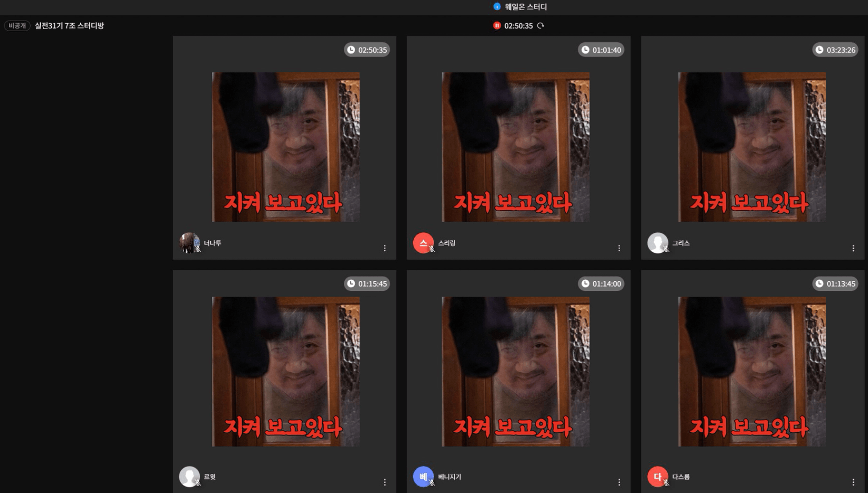Screen dimensions: 868x493
Task: Click the participant name 너나투
Action: click(x=212, y=243)
